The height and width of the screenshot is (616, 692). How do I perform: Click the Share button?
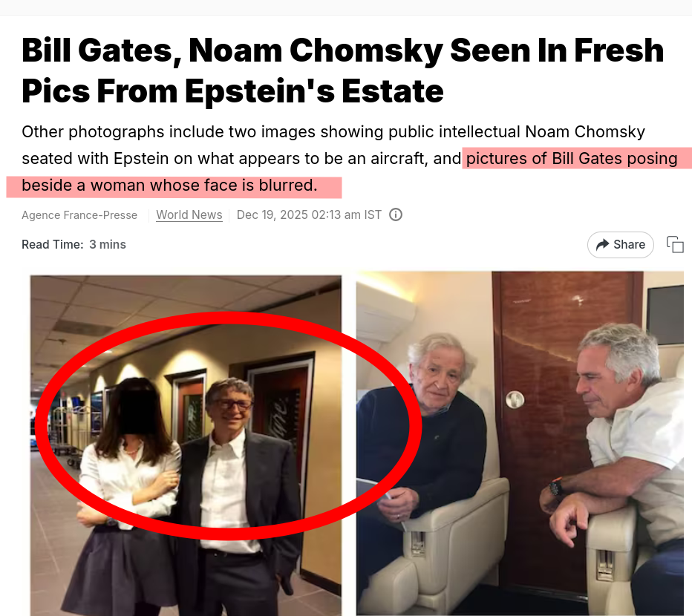pyautogui.click(x=621, y=244)
